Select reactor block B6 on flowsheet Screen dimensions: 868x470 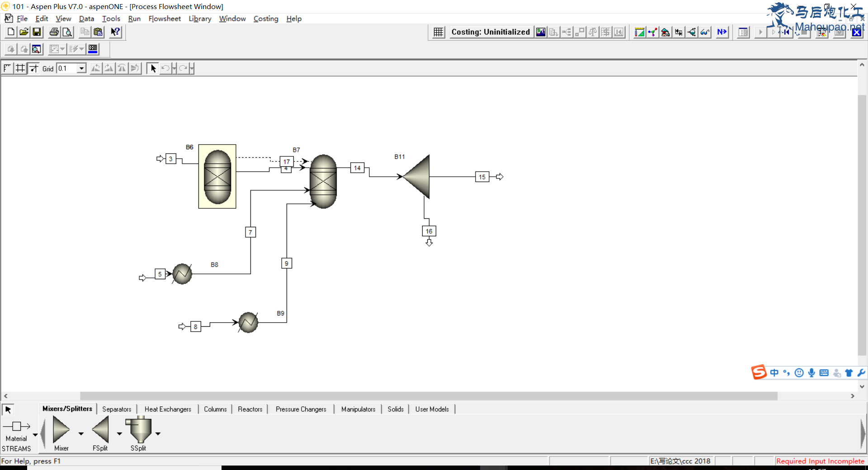pos(217,177)
